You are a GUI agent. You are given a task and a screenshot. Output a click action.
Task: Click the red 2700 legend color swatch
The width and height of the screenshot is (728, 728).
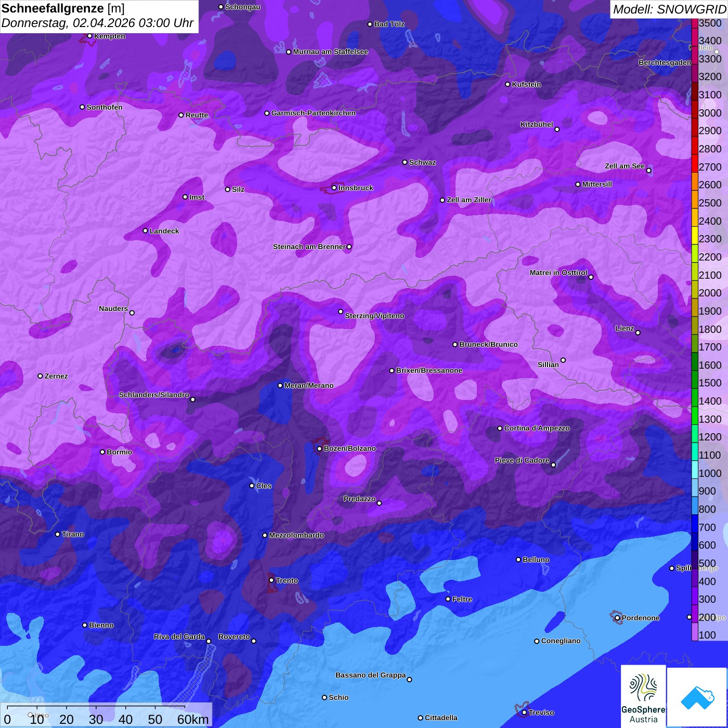coord(695,163)
